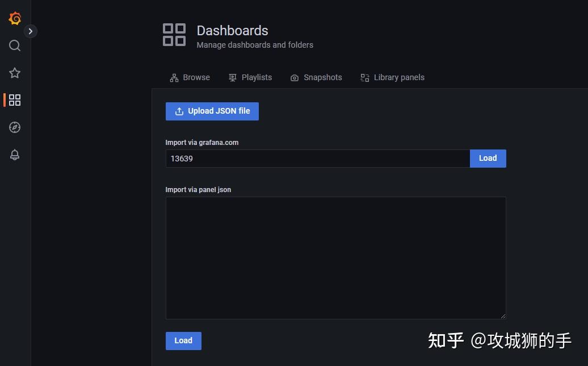Select the grafana.com import ID field
This screenshot has width=588, height=366.
click(318, 159)
